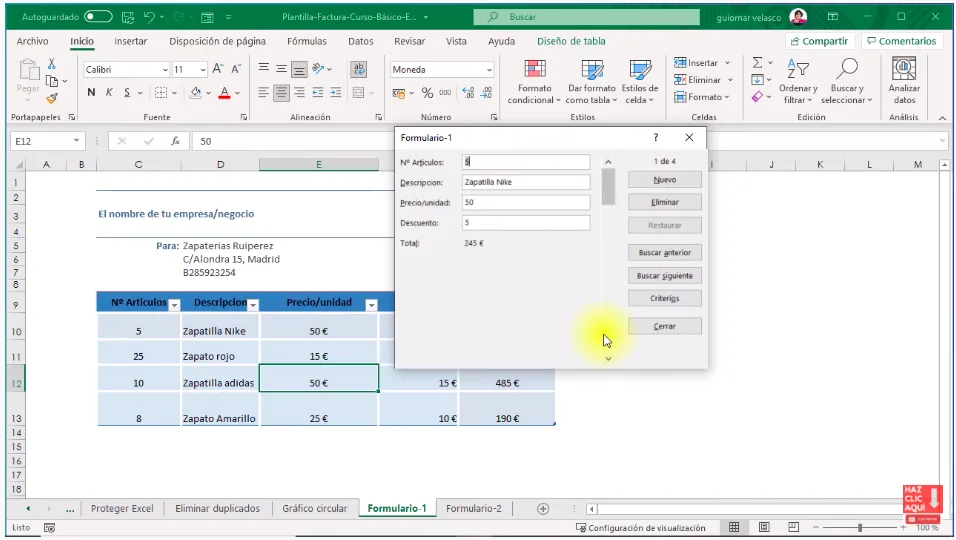Toggle Bold (N) formatting
This screenshot has width=956, height=540.
(x=91, y=93)
